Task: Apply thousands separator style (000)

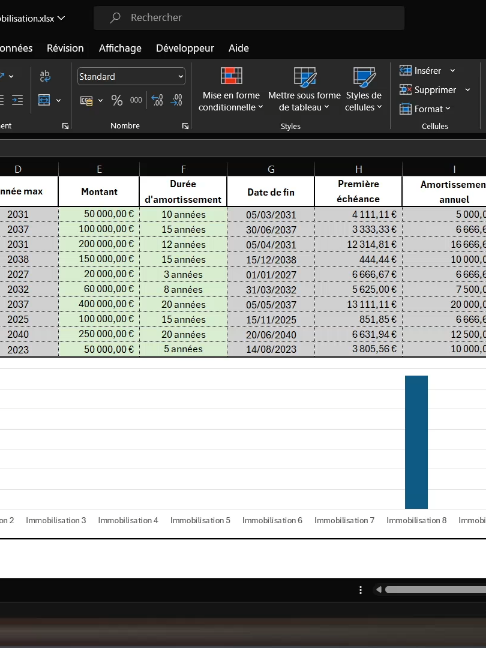Action: (x=136, y=100)
